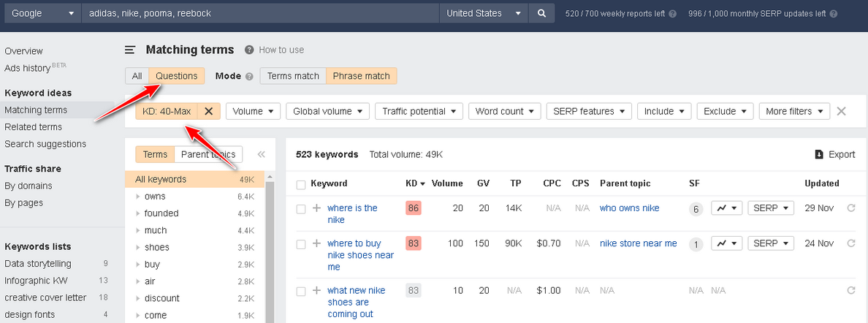Click weekly reports left help icon
The image size is (868, 323).
[x=673, y=14]
